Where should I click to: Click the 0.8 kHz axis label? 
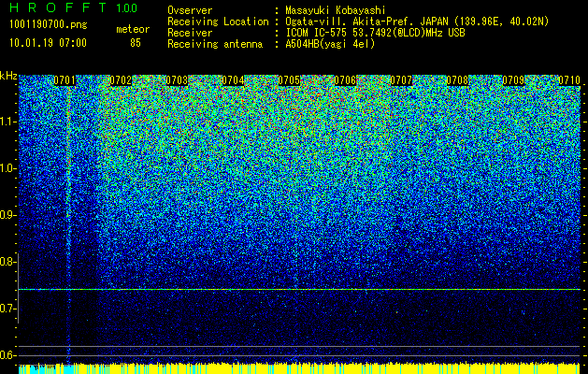click(7, 262)
